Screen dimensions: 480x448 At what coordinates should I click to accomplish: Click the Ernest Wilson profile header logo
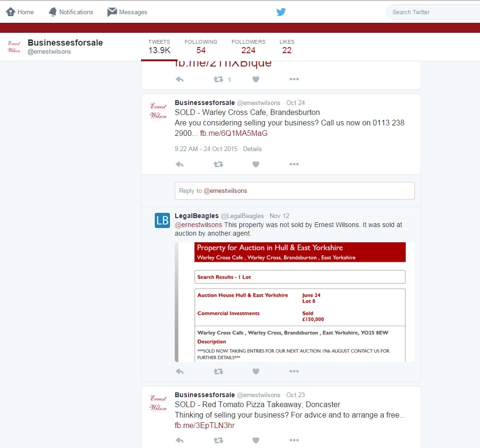[14, 47]
